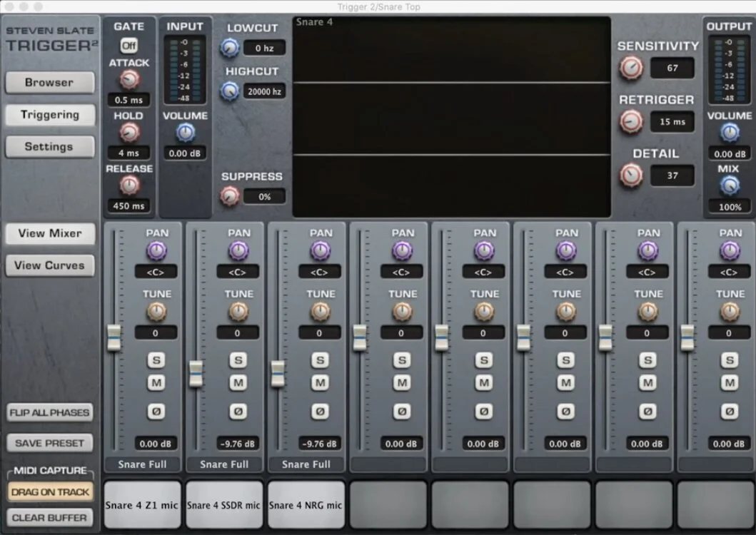Image resolution: width=756 pixels, height=535 pixels.
Task: Solo the Snare 4 Z1 mic channel
Action: click(156, 360)
